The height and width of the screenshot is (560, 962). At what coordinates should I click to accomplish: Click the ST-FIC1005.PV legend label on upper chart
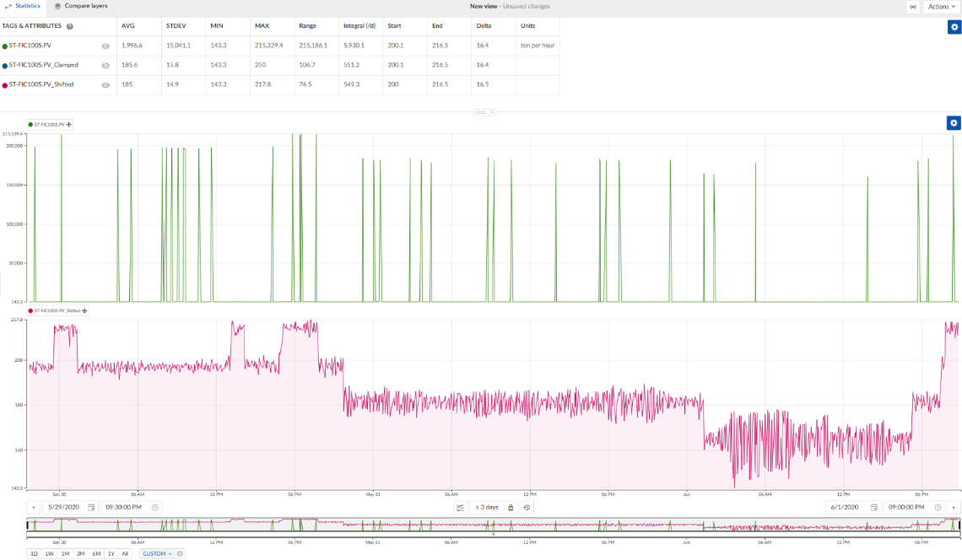click(49, 125)
